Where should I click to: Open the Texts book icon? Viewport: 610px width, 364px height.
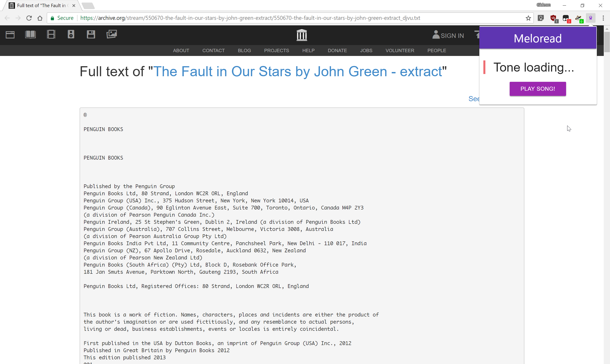(30, 35)
